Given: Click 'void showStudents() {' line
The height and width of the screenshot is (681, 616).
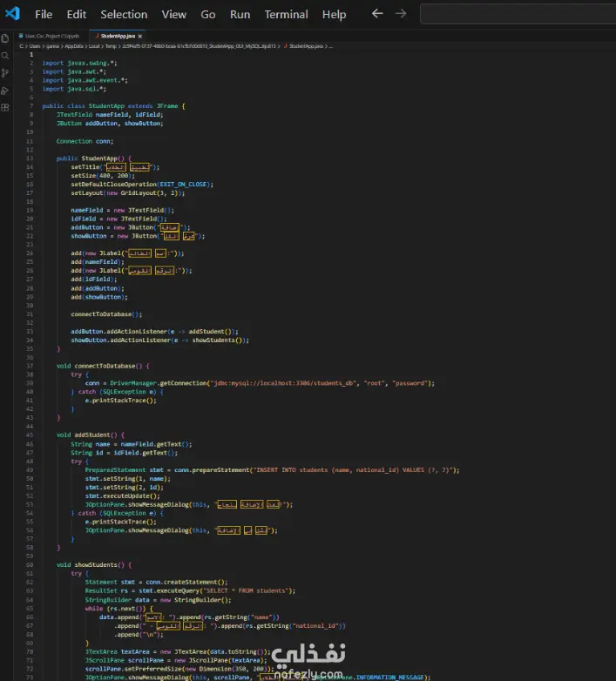Looking at the screenshot, I should click(x=94, y=565).
